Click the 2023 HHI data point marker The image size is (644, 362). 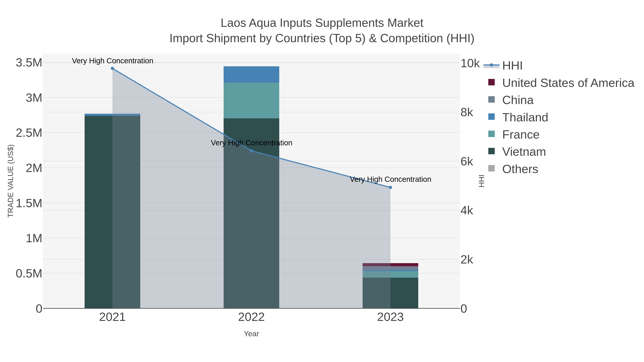click(x=391, y=187)
